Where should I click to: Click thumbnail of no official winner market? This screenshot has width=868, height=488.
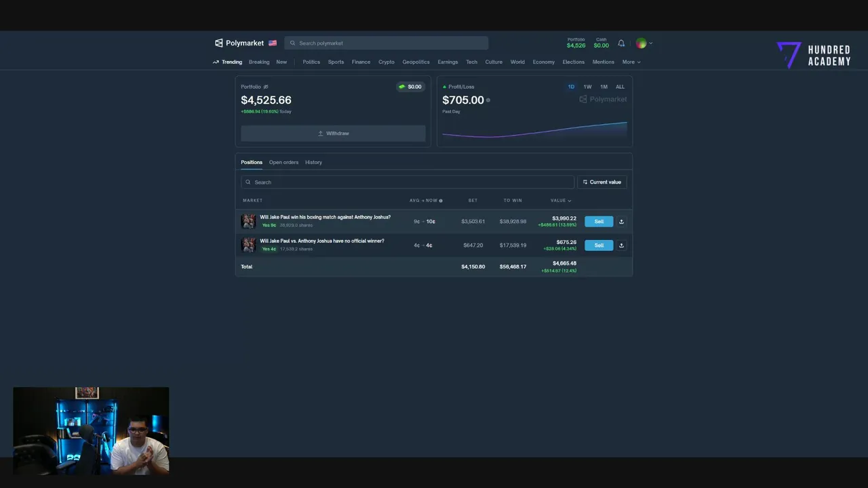249,245
